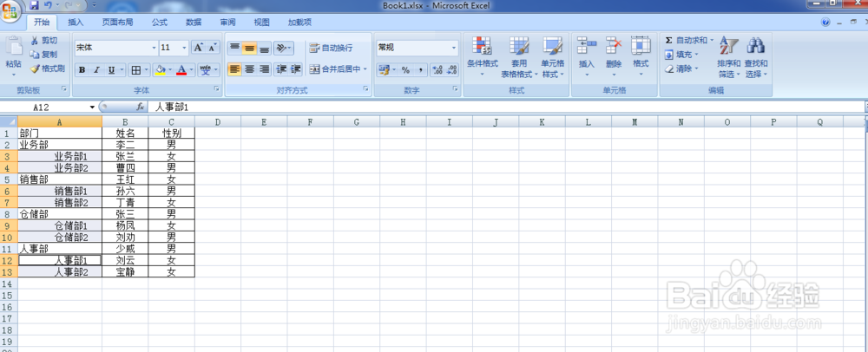Open the 字体 dialog launcher

[x=216, y=89]
